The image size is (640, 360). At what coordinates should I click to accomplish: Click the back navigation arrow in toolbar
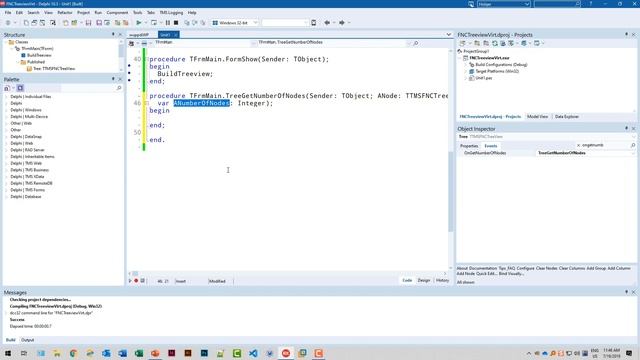(327, 23)
